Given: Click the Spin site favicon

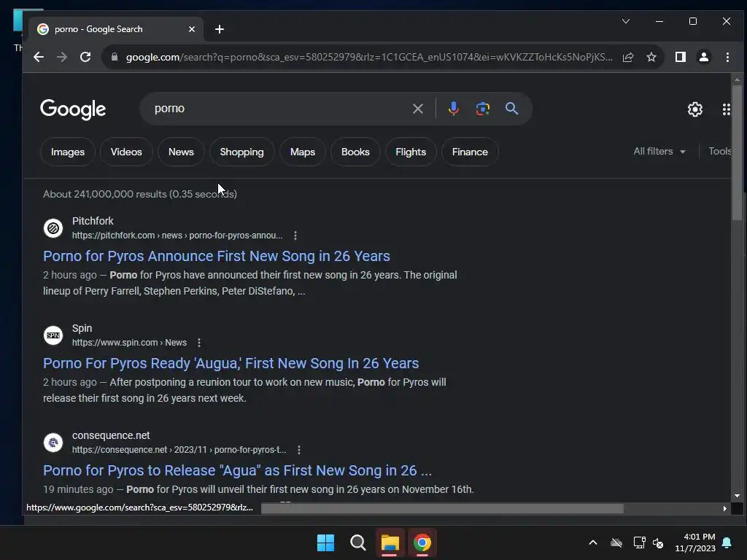Looking at the screenshot, I should pyautogui.click(x=53, y=335).
